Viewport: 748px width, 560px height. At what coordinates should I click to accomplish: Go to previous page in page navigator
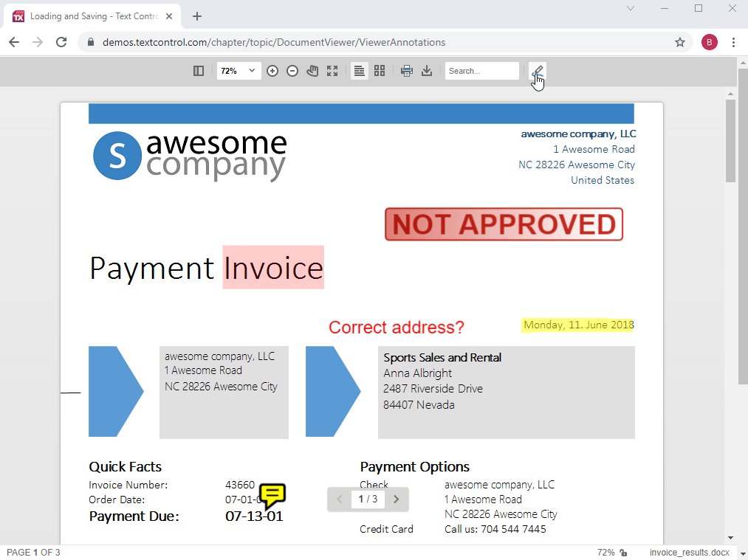point(340,499)
